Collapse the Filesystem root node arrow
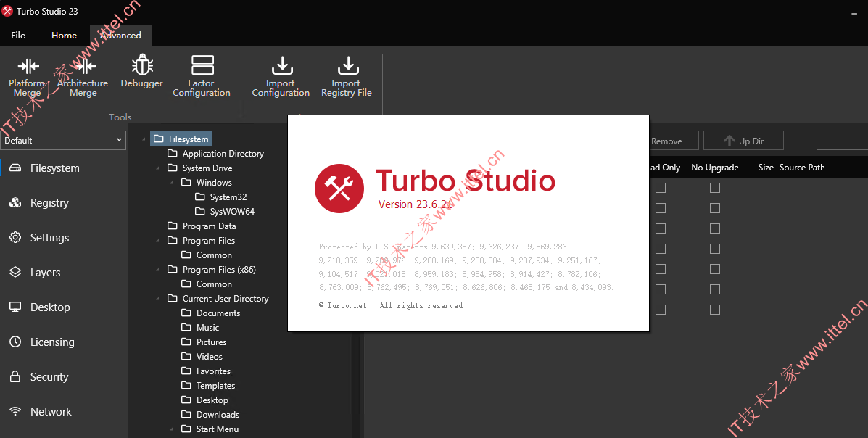Screen dimensions: 868x438 tap(144, 139)
